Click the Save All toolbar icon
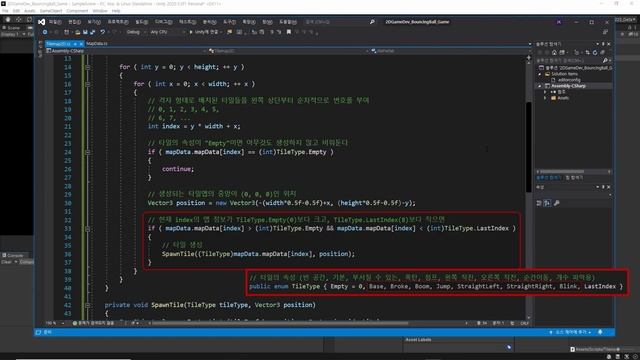This screenshot has width=640, height=360. 92,32
